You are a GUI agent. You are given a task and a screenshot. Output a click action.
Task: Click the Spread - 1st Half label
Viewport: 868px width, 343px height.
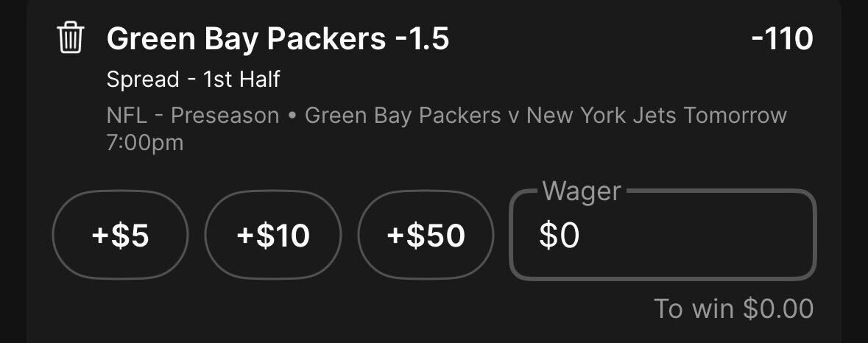[193, 79]
